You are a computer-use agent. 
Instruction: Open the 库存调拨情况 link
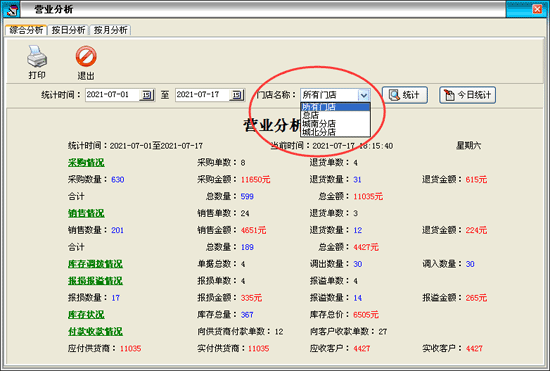coord(95,264)
